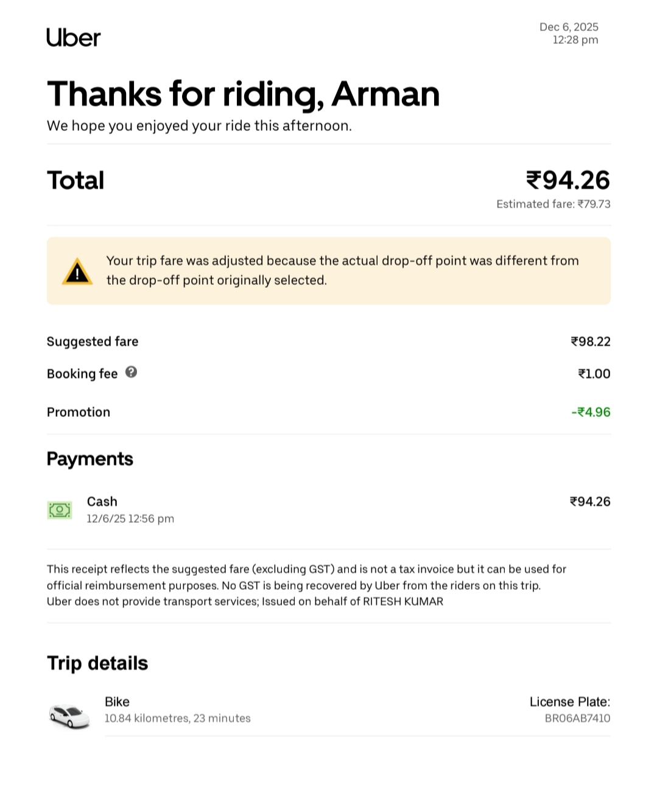The image size is (657, 812).
Task: Select the fare adjustment notice text
Action: tap(342, 270)
